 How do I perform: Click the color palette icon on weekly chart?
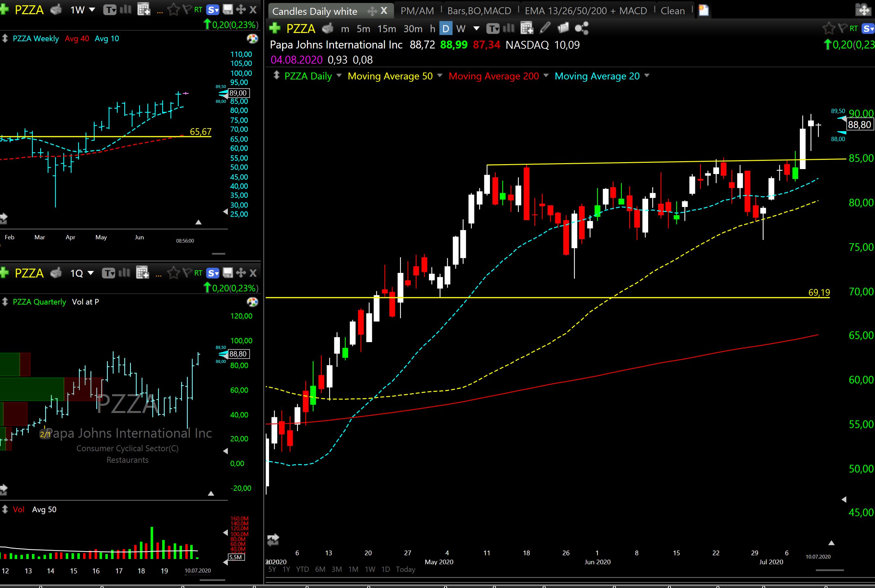[x=253, y=39]
